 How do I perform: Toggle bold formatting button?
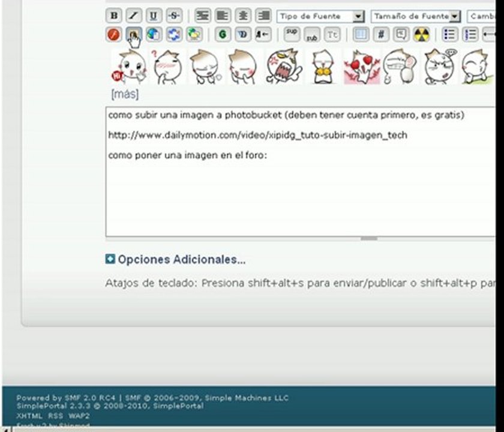(x=114, y=16)
